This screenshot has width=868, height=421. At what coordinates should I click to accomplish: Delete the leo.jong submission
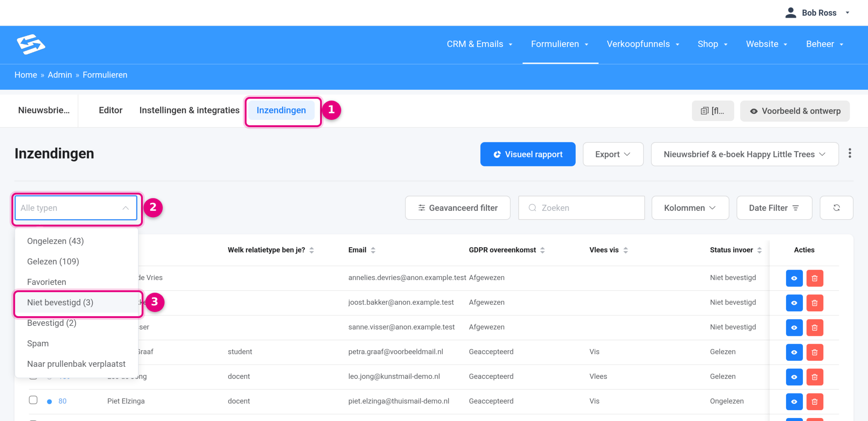click(x=814, y=377)
